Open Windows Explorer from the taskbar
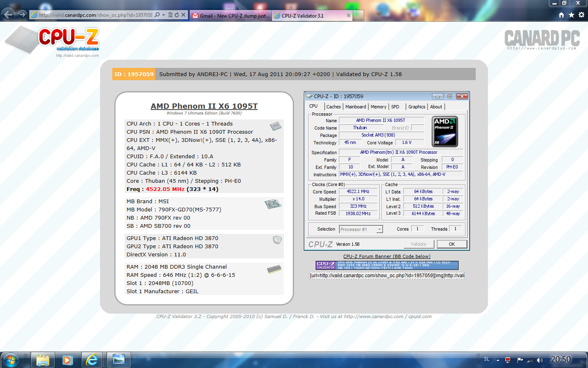Viewport: 588px width, 368px height. pos(43,360)
